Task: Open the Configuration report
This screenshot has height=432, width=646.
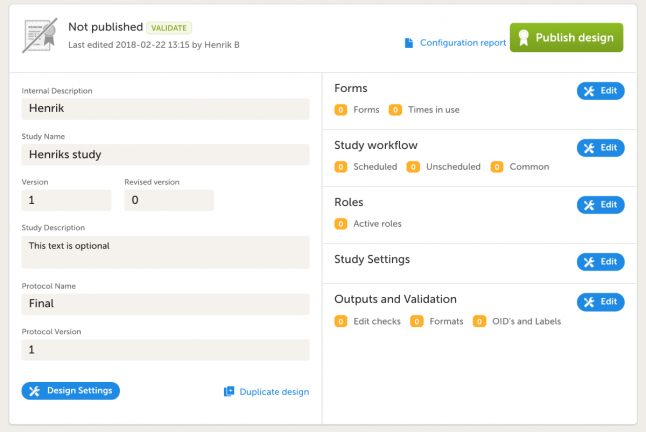Action: 462,43
